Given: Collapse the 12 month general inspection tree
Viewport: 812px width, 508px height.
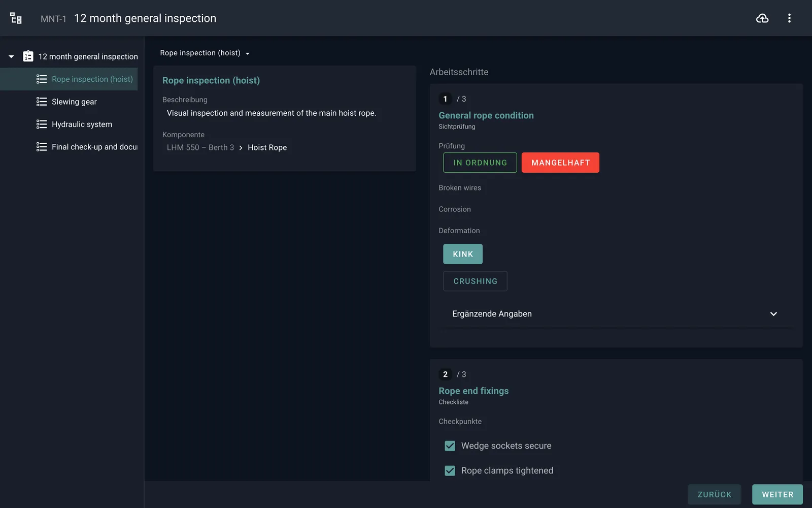Looking at the screenshot, I should coord(11,56).
